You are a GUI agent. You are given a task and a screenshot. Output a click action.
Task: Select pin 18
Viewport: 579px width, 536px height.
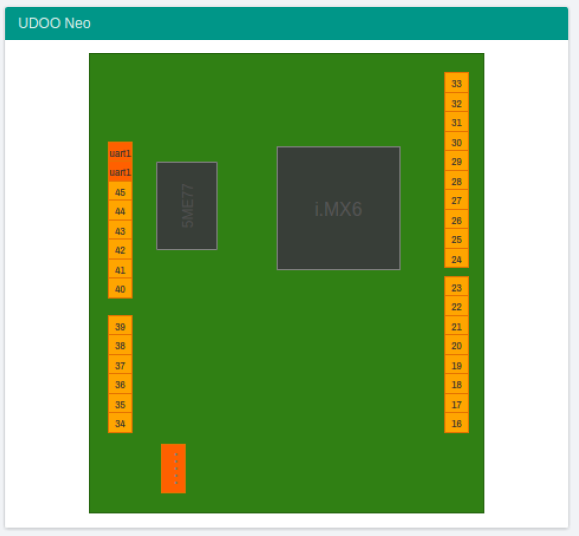[x=456, y=384]
